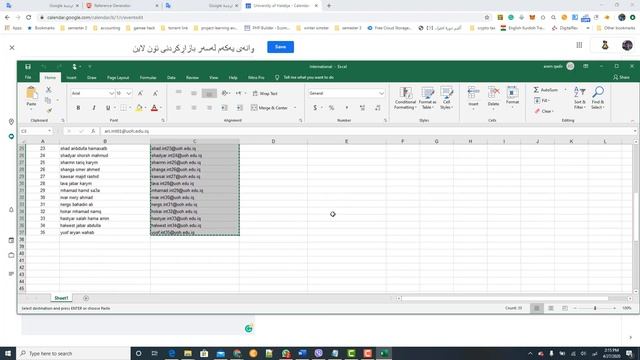Click the Increase Indent icon

click(240, 108)
